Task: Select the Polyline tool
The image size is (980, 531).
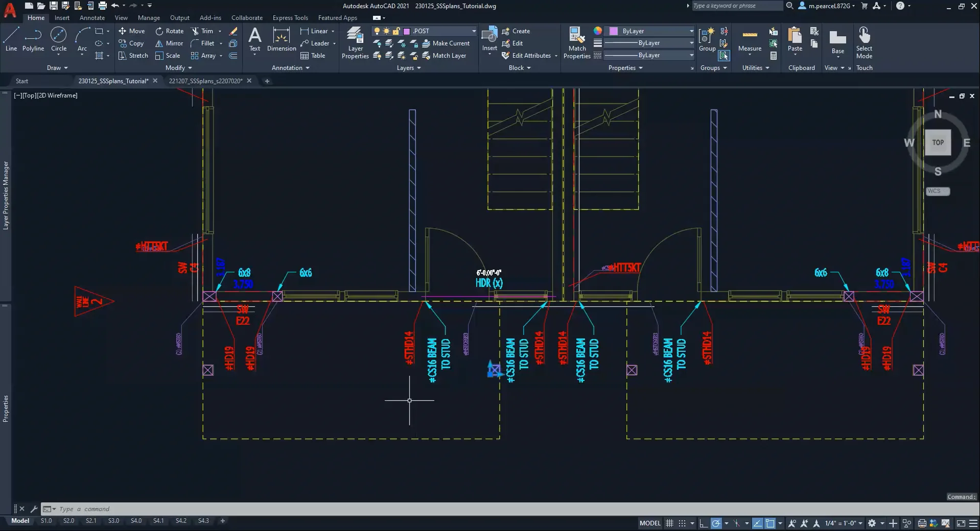Action: [33, 41]
